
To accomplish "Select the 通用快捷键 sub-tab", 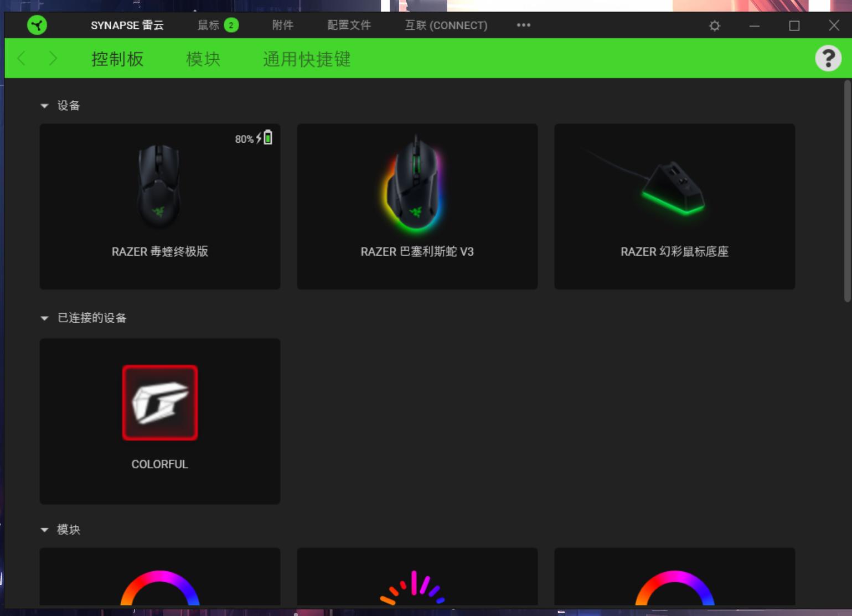I will click(x=307, y=59).
